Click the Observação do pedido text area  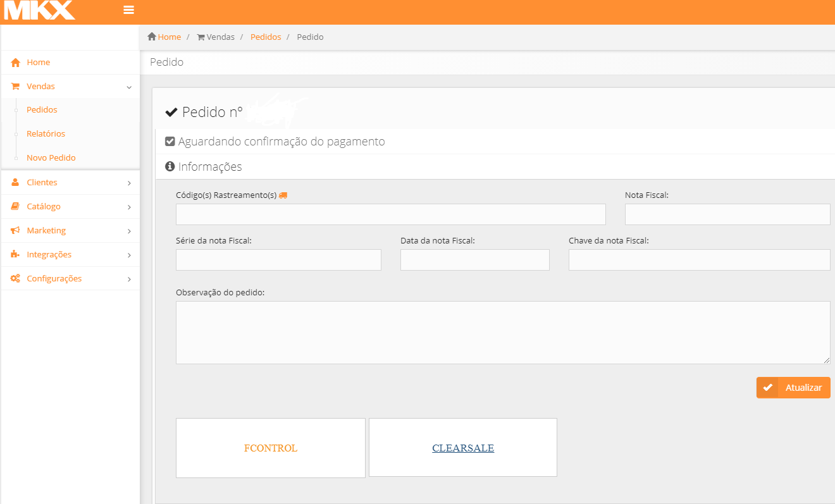[502, 333]
